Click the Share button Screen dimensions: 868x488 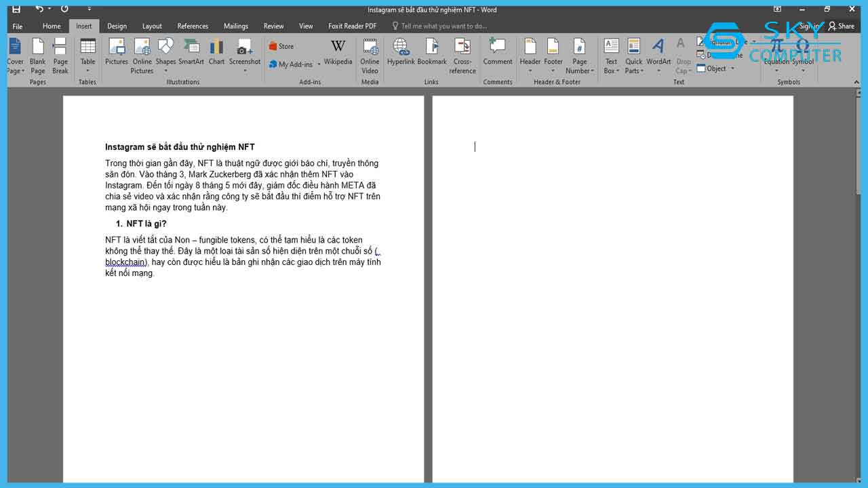pyautogui.click(x=842, y=26)
